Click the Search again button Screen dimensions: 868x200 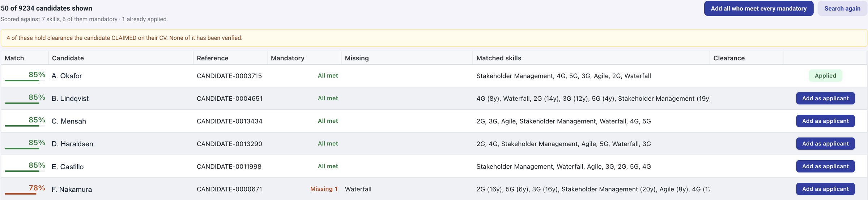842,8
